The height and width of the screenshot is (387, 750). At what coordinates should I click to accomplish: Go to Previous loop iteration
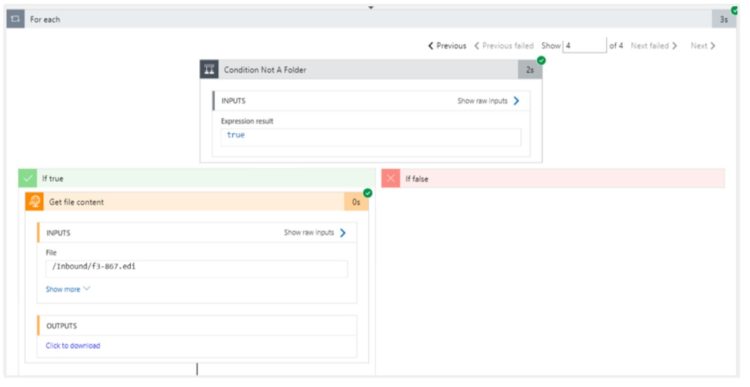(447, 46)
